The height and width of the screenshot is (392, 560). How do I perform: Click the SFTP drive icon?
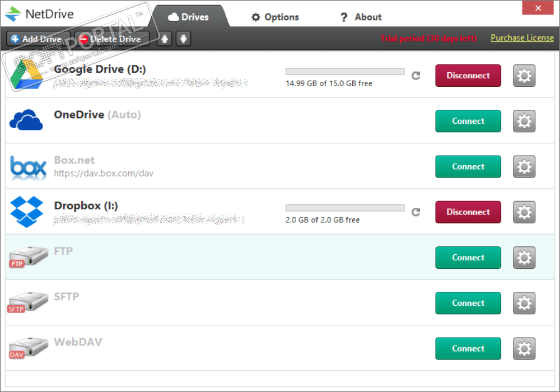27,302
